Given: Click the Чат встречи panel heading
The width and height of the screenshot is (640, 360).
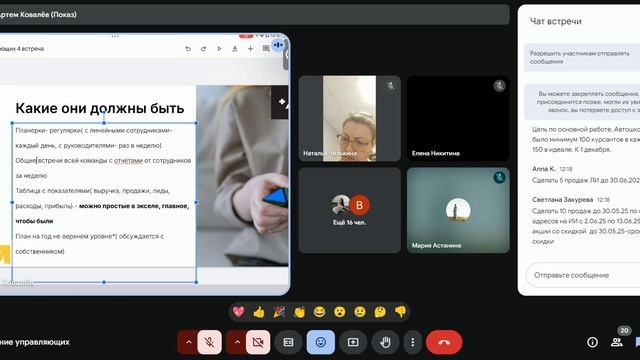Looking at the screenshot, I should tap(556, 21).
